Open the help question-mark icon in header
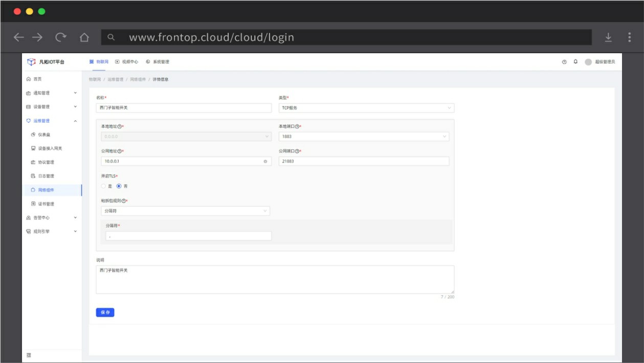The image size is (644, 363). click(564, 62)
